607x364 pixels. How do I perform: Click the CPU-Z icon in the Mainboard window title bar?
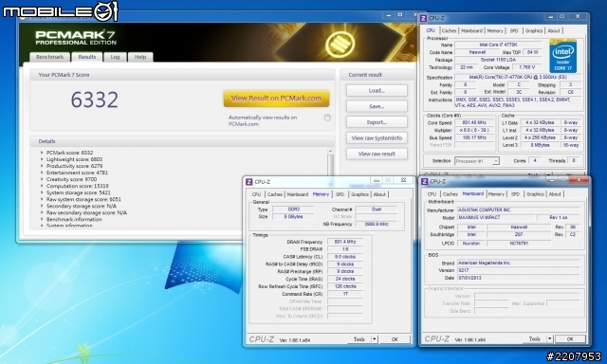click(424, 181)
